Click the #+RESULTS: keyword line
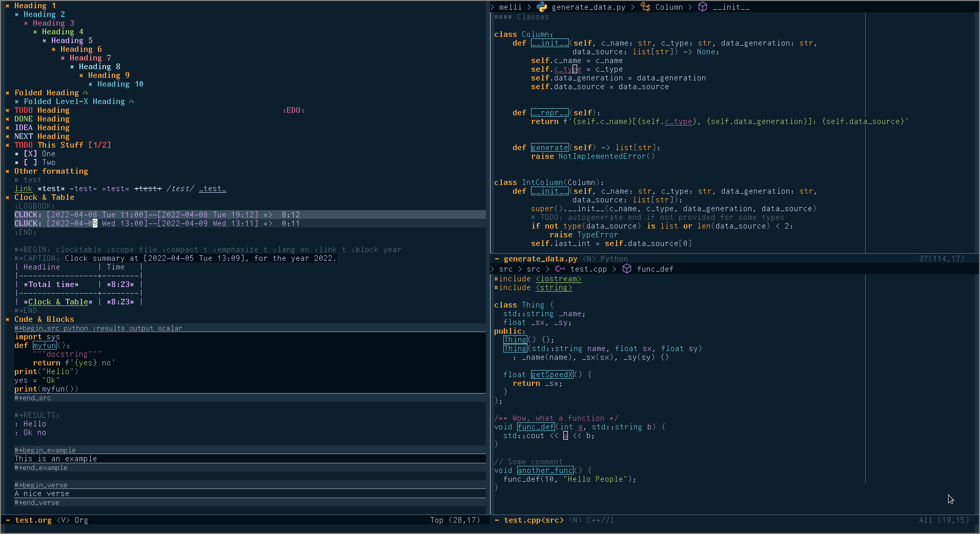Screen dimensions: 980x534 click(x=37, y=415)
